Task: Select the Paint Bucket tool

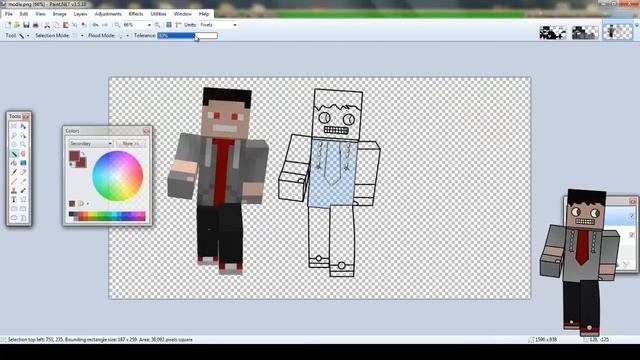Action: pos(14,163)
